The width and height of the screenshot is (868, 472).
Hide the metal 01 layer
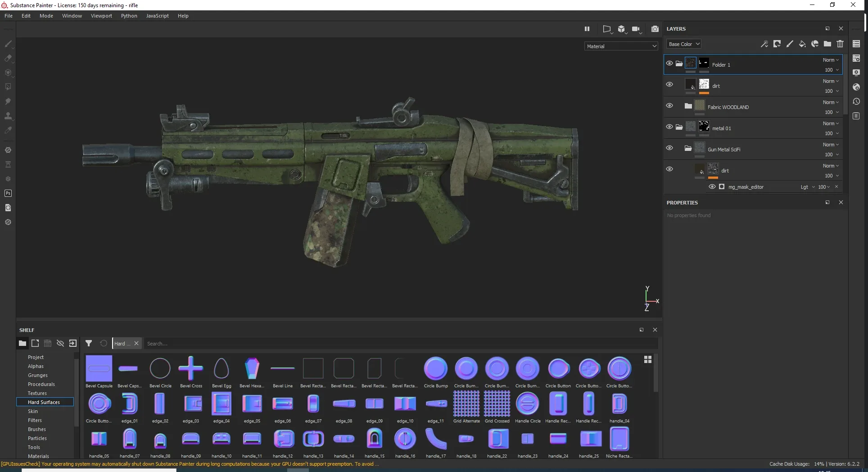[669, 127]
